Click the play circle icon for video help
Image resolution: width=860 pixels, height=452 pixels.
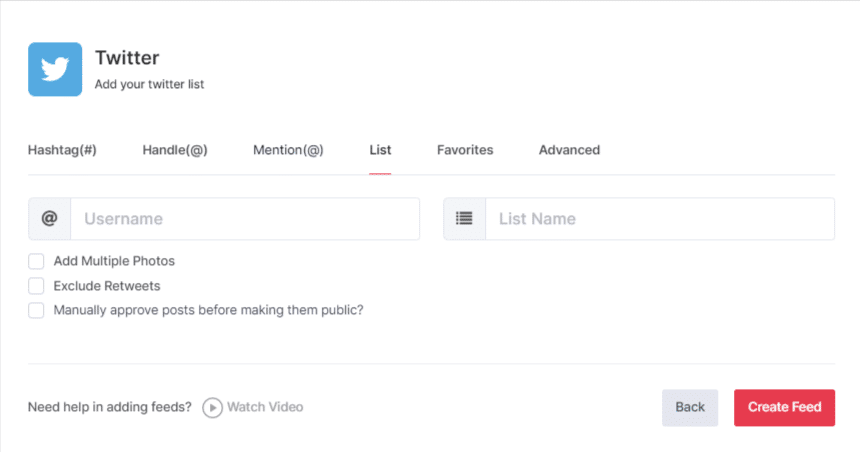[x=212, y=407]
